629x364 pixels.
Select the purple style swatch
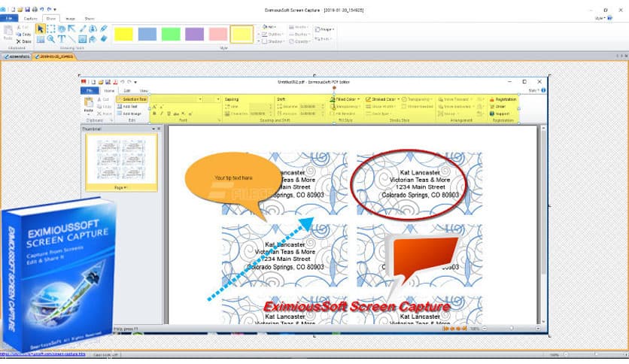click(195, 34)
